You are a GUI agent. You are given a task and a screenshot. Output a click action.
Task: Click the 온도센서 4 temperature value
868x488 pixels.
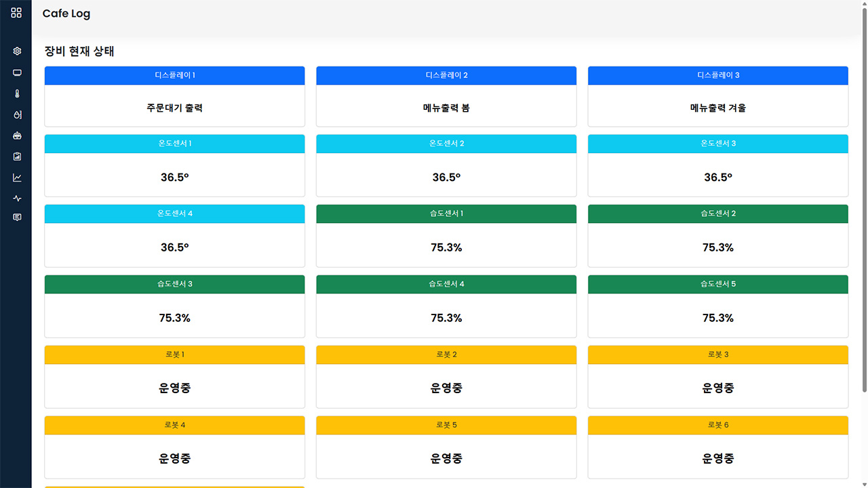click(174, 248)
